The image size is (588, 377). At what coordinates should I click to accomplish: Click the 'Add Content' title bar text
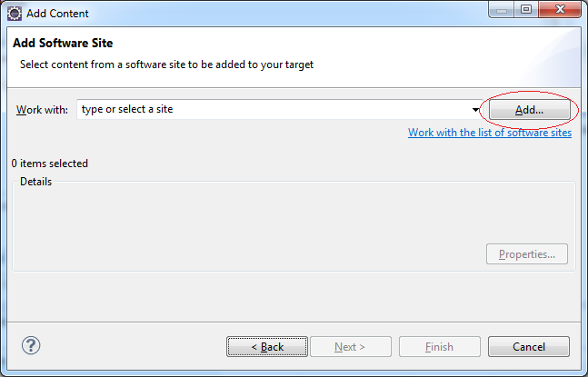pos(57,14)
